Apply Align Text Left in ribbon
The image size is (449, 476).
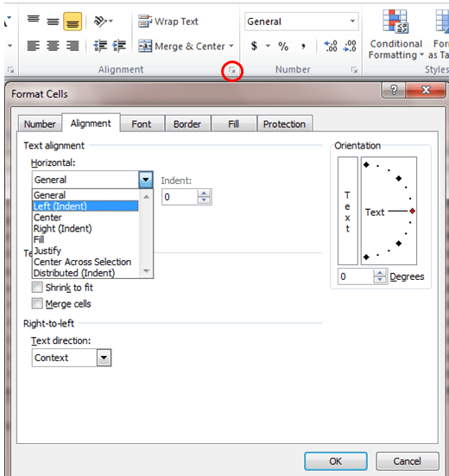coord(34,46)
